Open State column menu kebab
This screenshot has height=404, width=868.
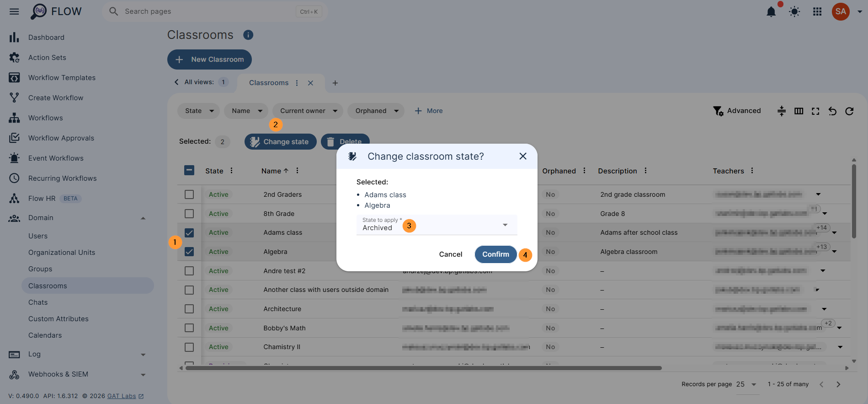click(x=231, y=171)
